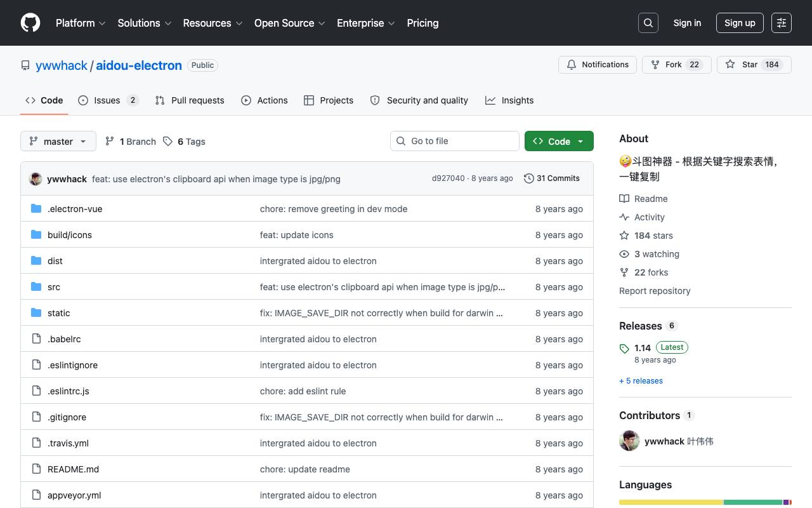Screen dimensions: 812x508
Task: Expand the Enterprise menu
Action: (x=366, y=23)
